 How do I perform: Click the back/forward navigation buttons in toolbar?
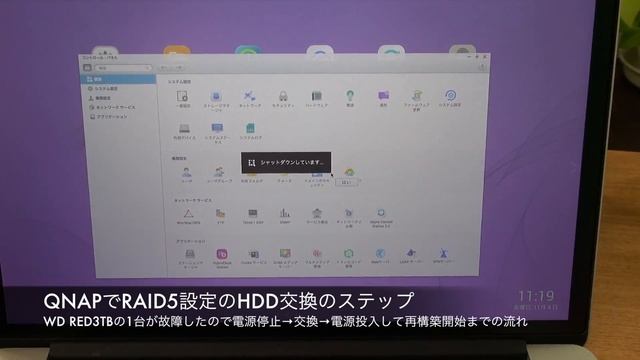171,68
